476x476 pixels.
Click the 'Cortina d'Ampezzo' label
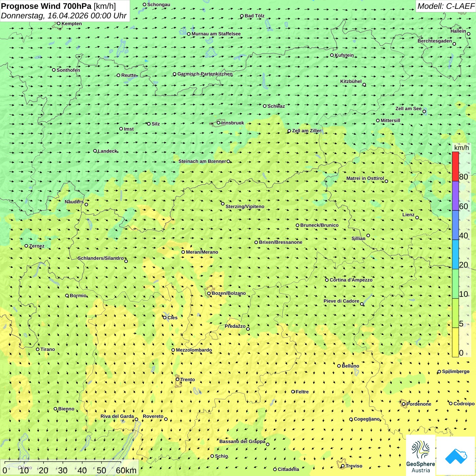pyautogui.click(x=351, y=280)
